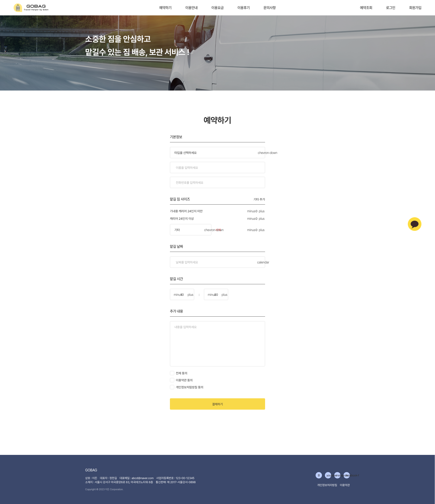The width and height of the screenshot is (435, 504).
Task: Decrease count for 캐리어 24인치 이상
Action: point(251,219)
